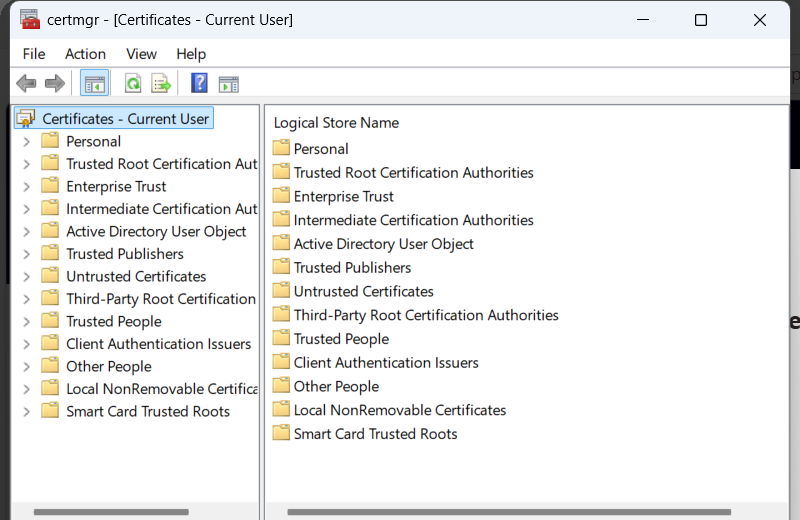Select Active Directory User Object in right list
The image size is (800, 520).
pos(383,243)
